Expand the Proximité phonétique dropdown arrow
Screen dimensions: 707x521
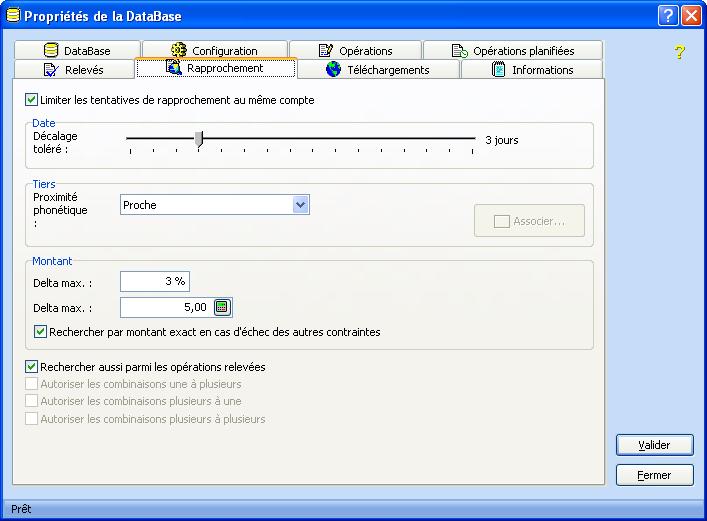(300, 205)
